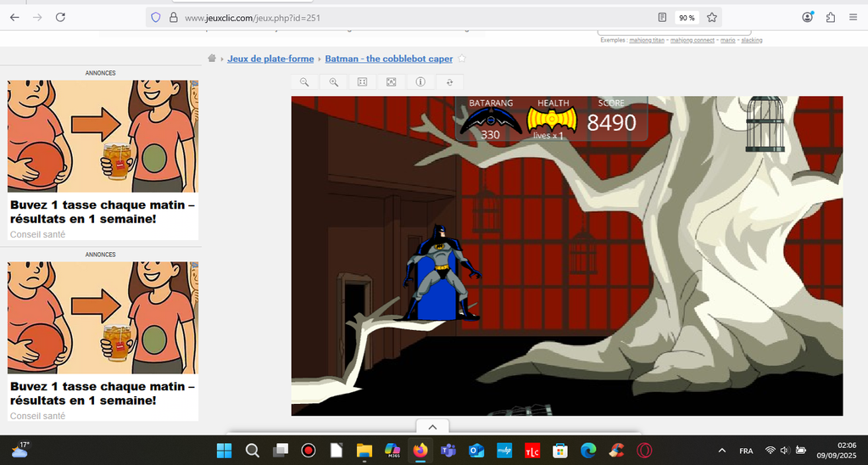The height and width of the screenshot is (465, 868).
Task: Open tracking protection shield info
Action: pos(156,18)
